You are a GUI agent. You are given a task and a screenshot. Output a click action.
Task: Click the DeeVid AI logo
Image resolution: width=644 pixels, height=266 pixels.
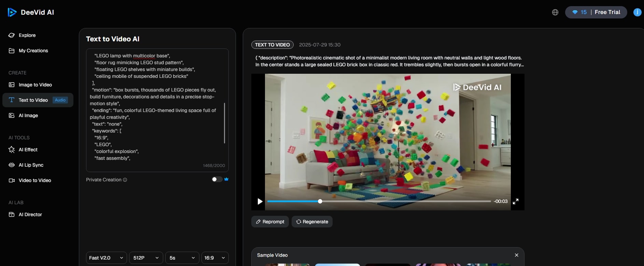[x=31, y=12]
